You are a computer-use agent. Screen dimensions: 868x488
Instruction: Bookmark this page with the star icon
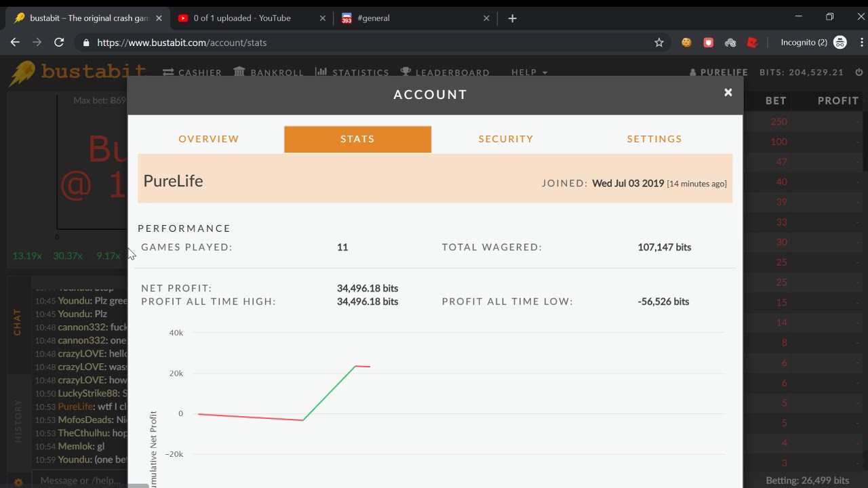659,43
